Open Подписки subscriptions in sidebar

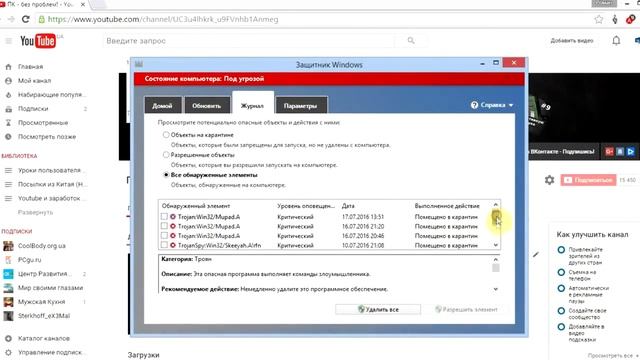(33, 109)
